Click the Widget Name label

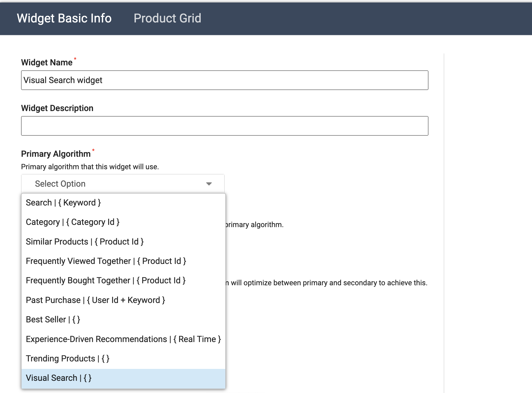(x=47, y=63)
